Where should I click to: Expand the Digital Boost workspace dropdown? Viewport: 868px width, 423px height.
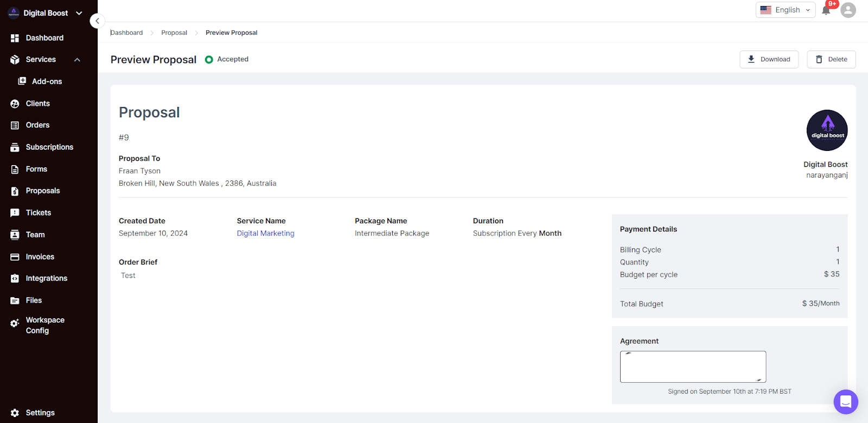pyautogui.click(x=79, y=13)
